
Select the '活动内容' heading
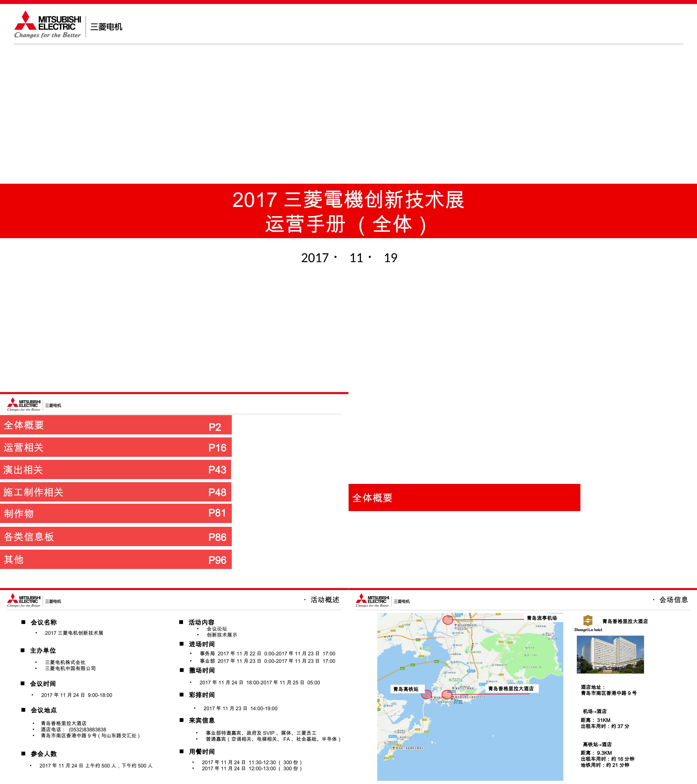pos(201,622)
